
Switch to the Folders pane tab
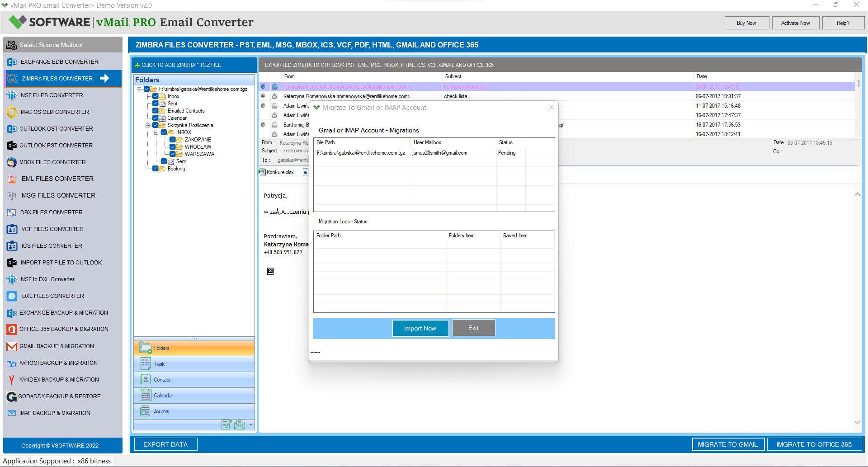tap(194, 348)
